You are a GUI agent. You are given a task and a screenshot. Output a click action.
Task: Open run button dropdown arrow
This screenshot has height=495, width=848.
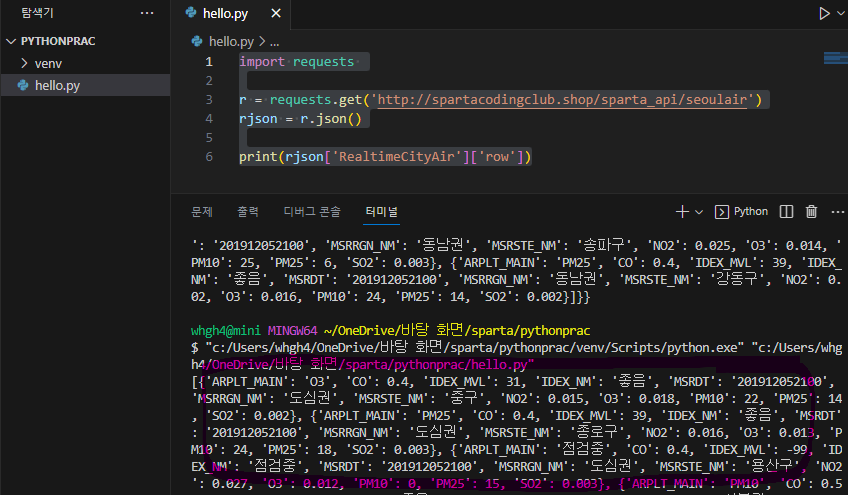841,13
